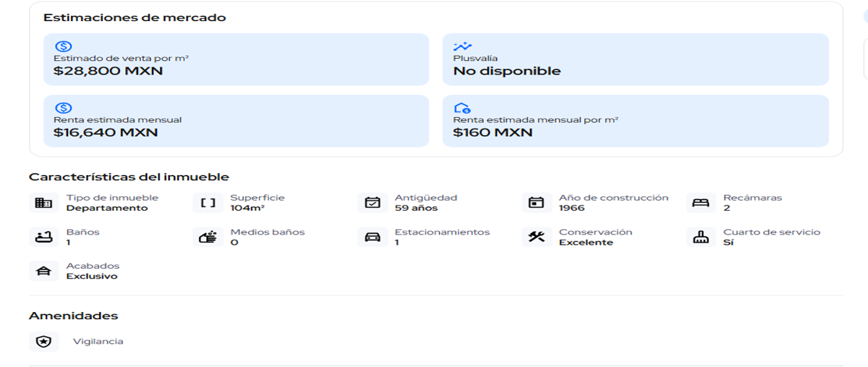Click the No disponible plusvalía value
Image resolution: width=868 pixels, height=367 pixels.
point(507,71)
